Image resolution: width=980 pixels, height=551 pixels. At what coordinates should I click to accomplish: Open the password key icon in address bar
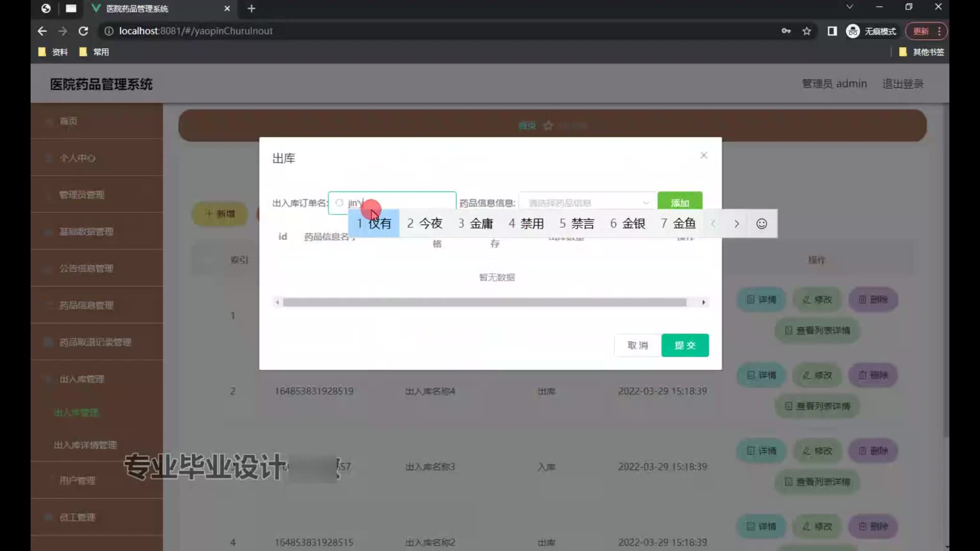pos(786,31)
